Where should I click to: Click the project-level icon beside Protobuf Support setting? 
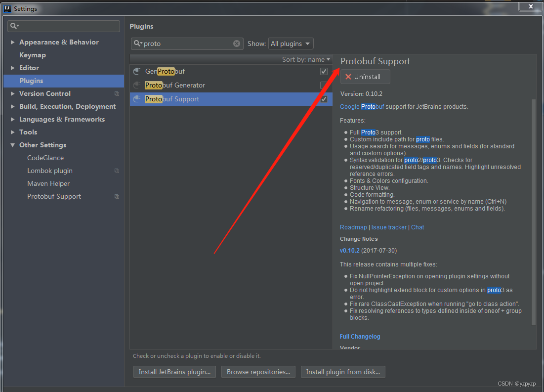click(x=117, y=197)
